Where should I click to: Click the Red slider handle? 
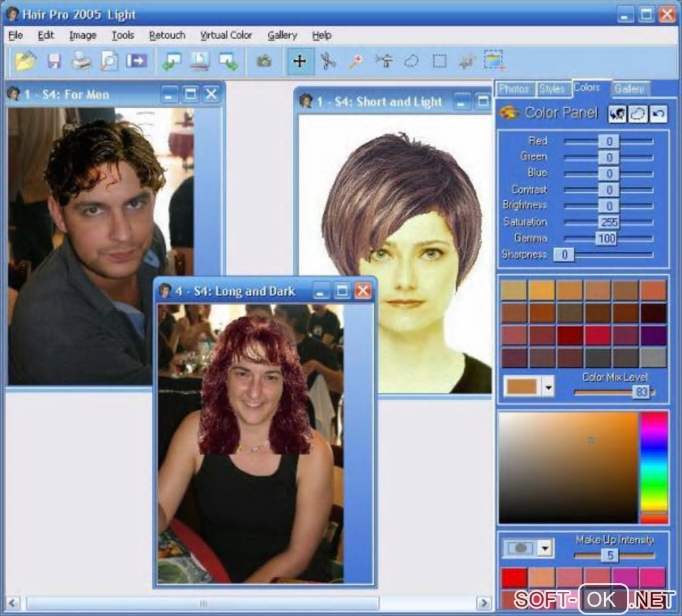point(609,141)
